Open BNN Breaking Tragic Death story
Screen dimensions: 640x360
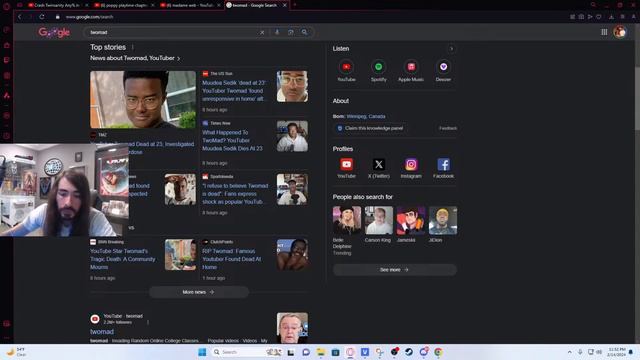(122, 259)
